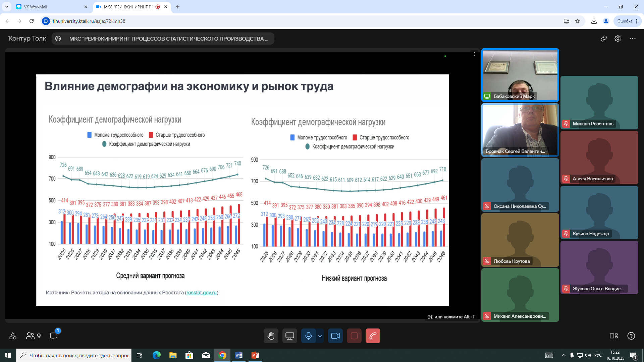Click the raise hand icon
This screenshot has height=362, width=644.
point(271,336)
